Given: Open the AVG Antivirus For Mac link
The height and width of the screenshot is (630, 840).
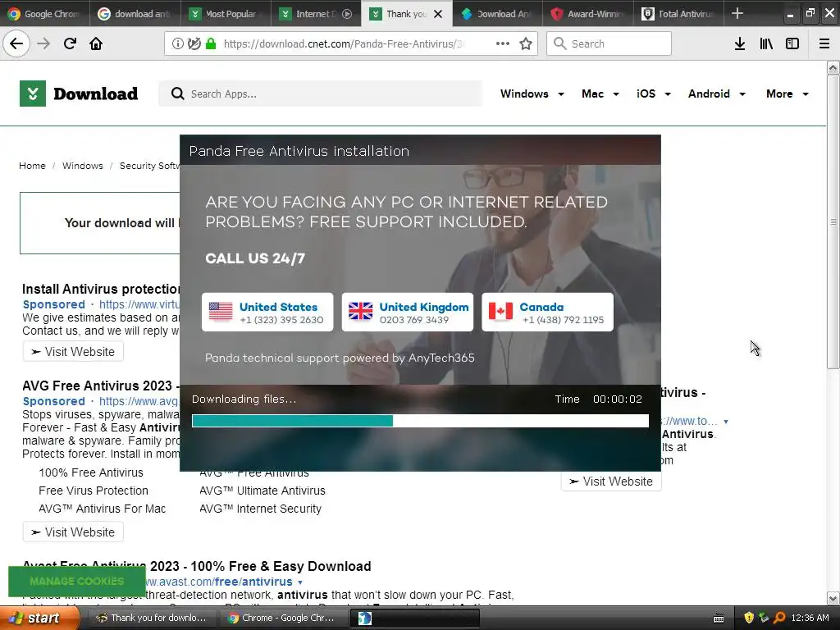Looking at the screenshot, I should pos(103,509).
